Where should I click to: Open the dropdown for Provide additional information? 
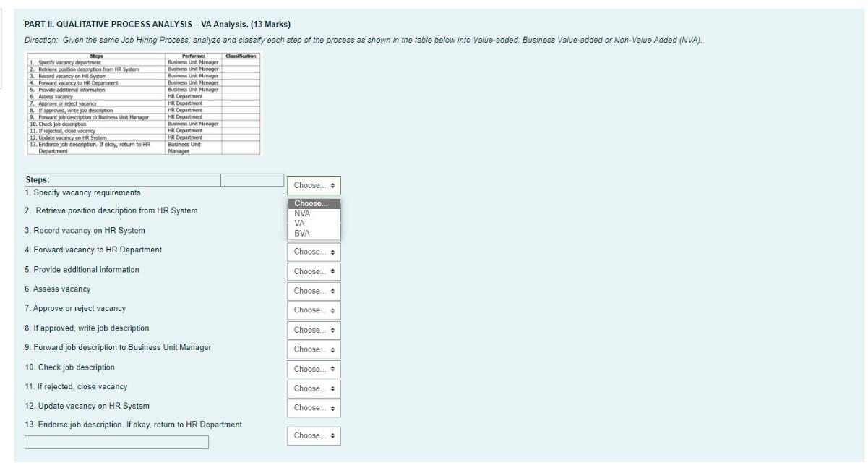point(314,271)
